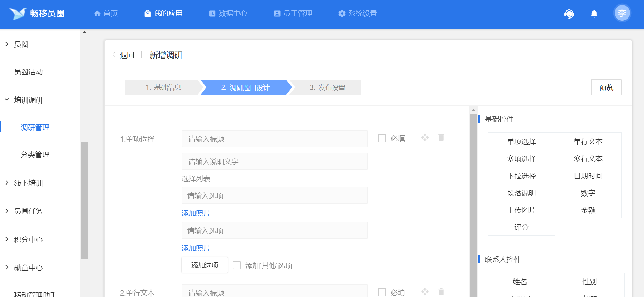
Task: Expand the 勋章中心 sidebar section
Action: [7, 268]
